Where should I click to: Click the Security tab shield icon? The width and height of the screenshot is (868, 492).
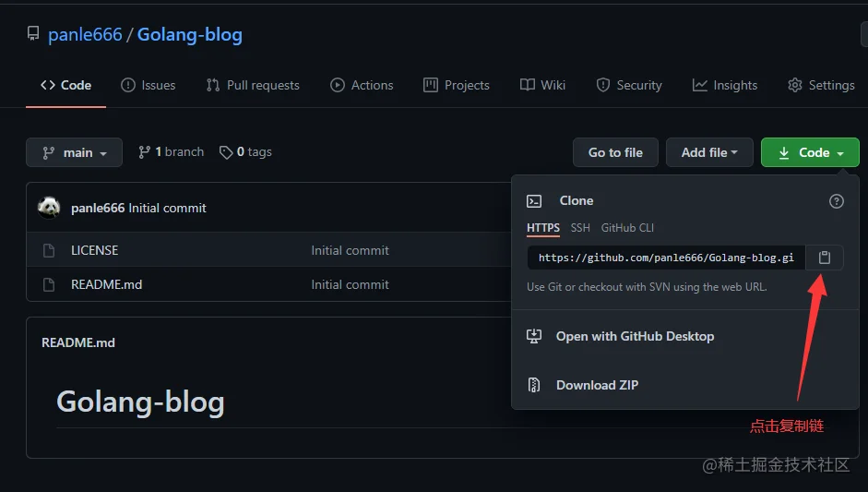(x=603, y=85)
